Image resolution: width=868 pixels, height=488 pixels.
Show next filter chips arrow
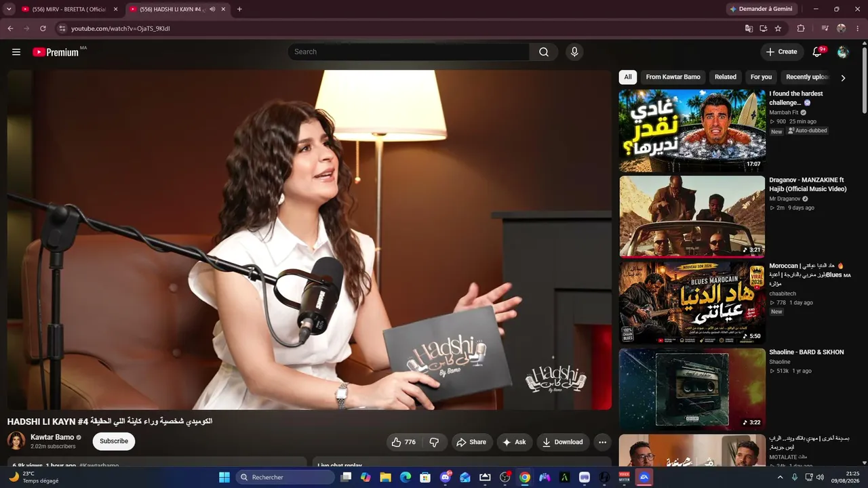pyautogui.click(x=843, y=78)
